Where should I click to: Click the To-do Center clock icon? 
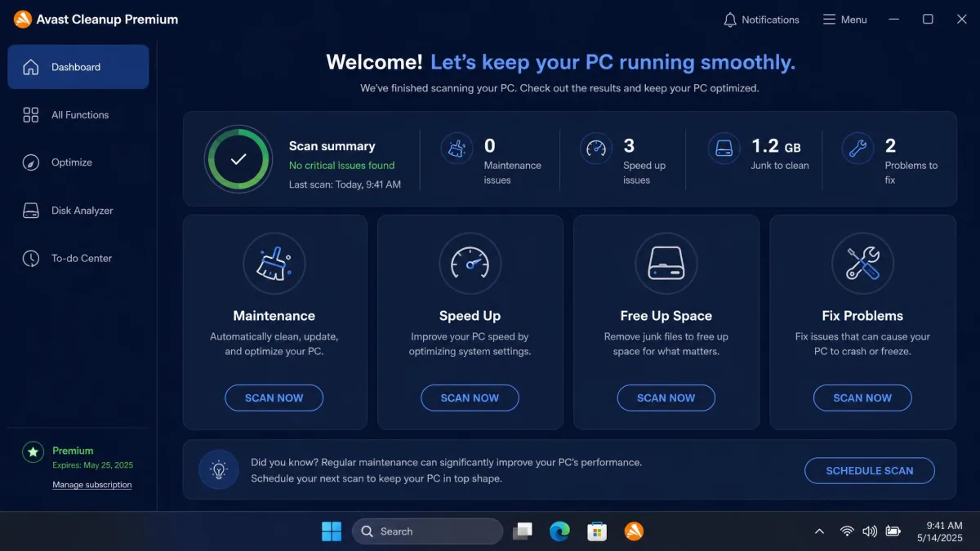31,258
